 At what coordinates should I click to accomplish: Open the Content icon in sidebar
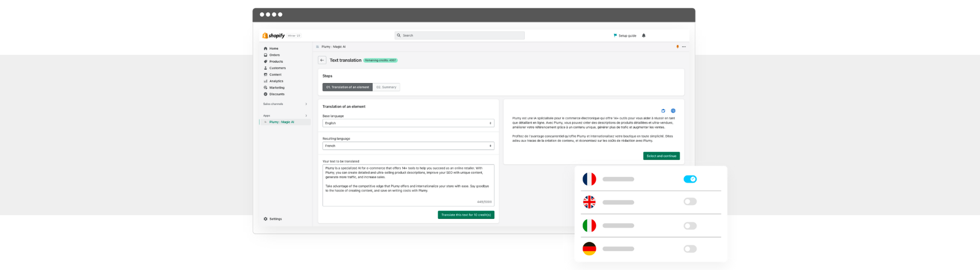tap(266, 75)
